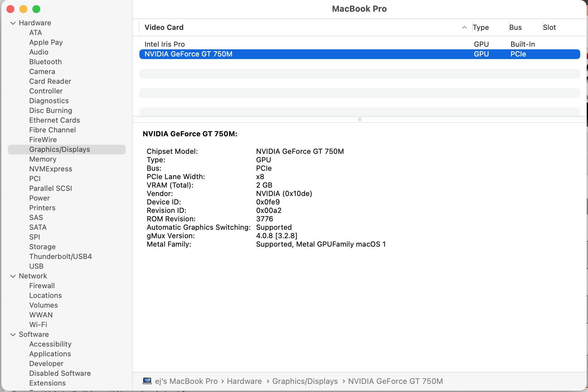Open Apple Pay in the sidebar
The height and width of the screenshot is (392, 588).
46,43
